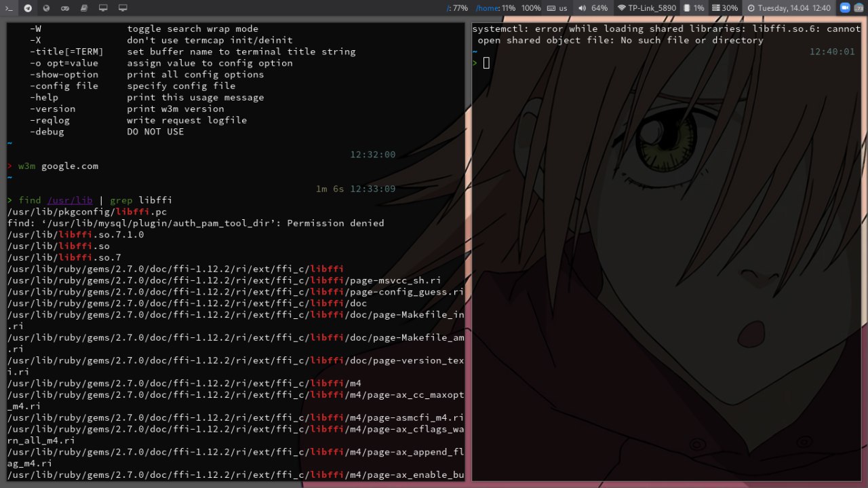The image size is (868, 488).
Task: Open the book workspace icon
Action: [84, 8]
